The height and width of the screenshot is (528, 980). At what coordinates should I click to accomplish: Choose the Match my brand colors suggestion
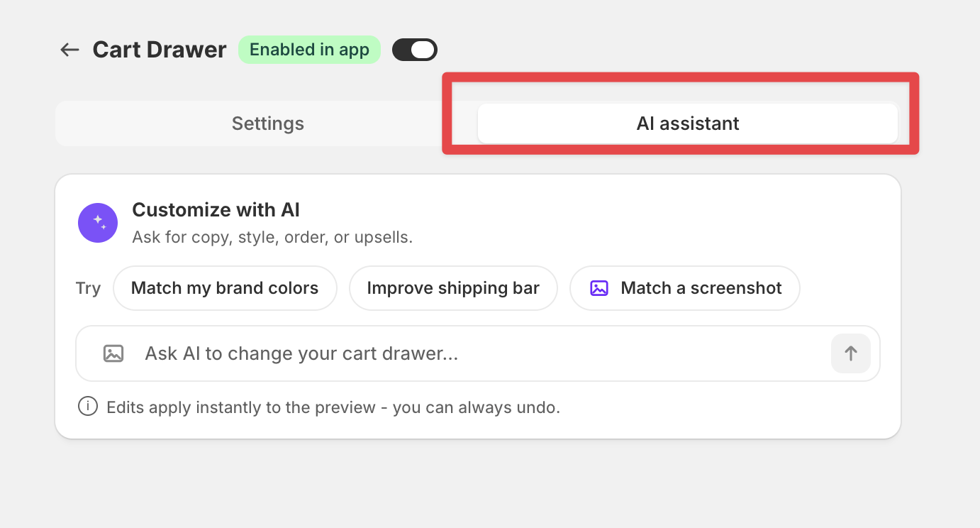pos(225,288)
